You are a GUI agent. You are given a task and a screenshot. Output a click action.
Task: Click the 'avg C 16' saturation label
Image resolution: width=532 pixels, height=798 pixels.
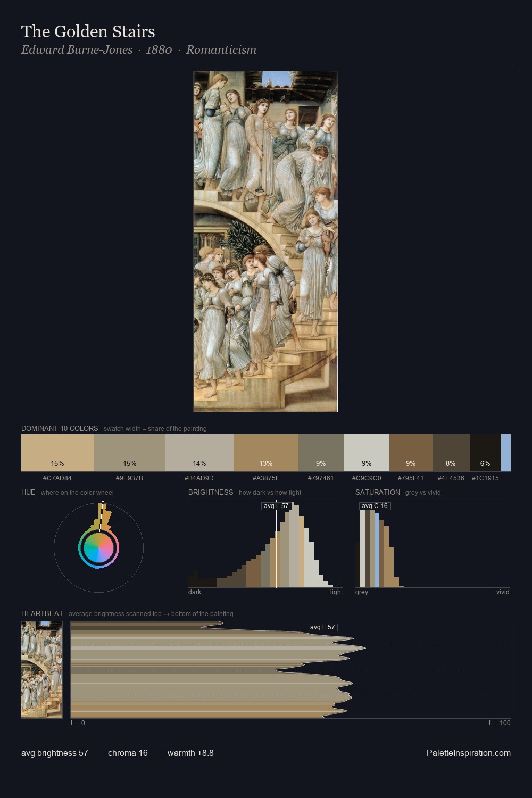375,506
